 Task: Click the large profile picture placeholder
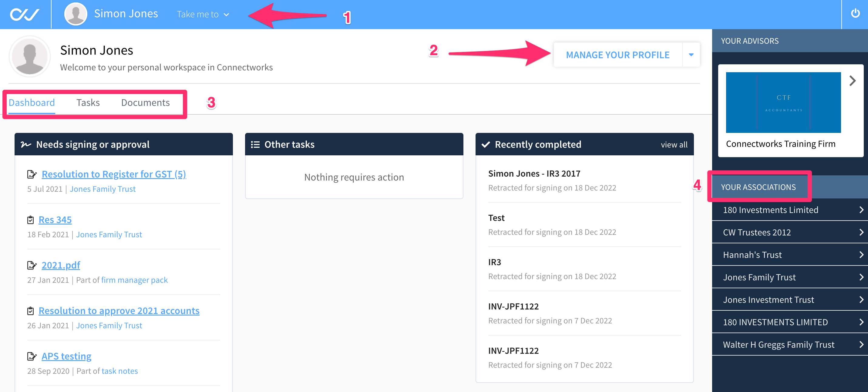point(30,56)
